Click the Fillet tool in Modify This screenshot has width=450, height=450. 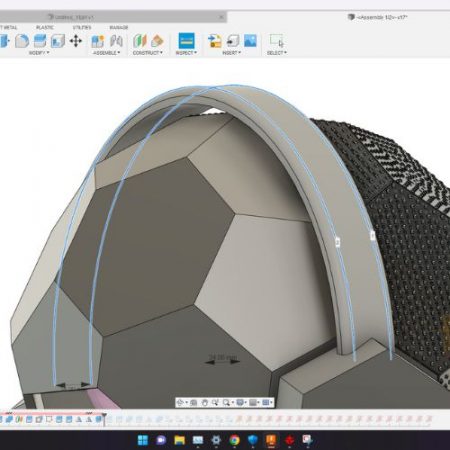[22, 41]
